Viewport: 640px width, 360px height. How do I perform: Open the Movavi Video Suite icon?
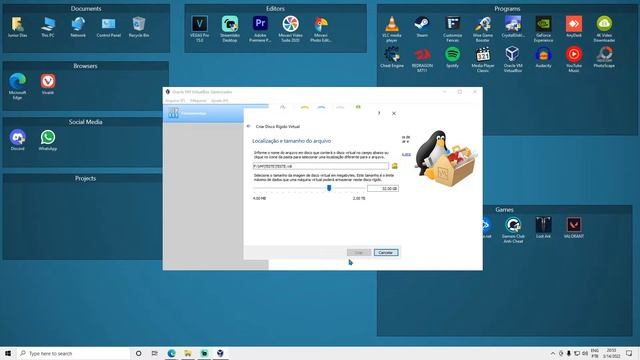pos(290,29)
